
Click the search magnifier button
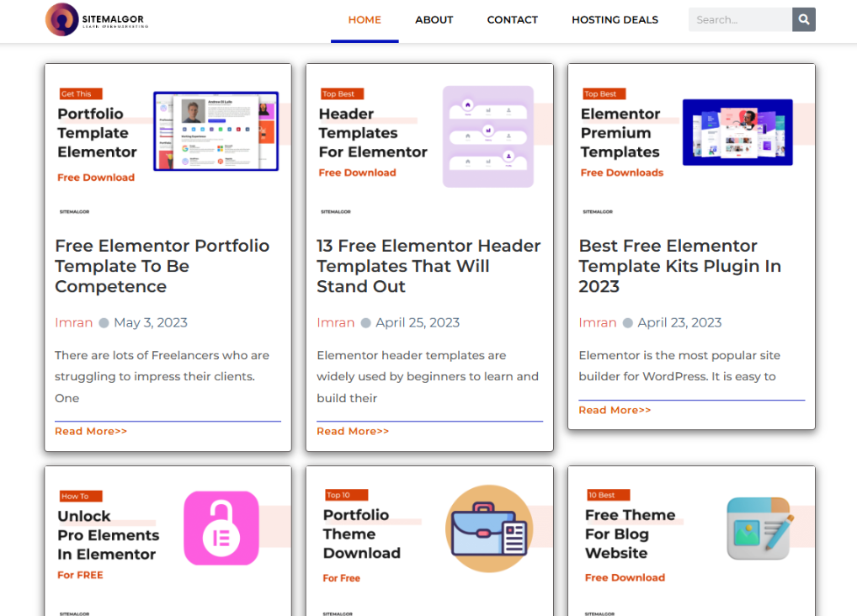pyautogui.click(x=803, y=19)
